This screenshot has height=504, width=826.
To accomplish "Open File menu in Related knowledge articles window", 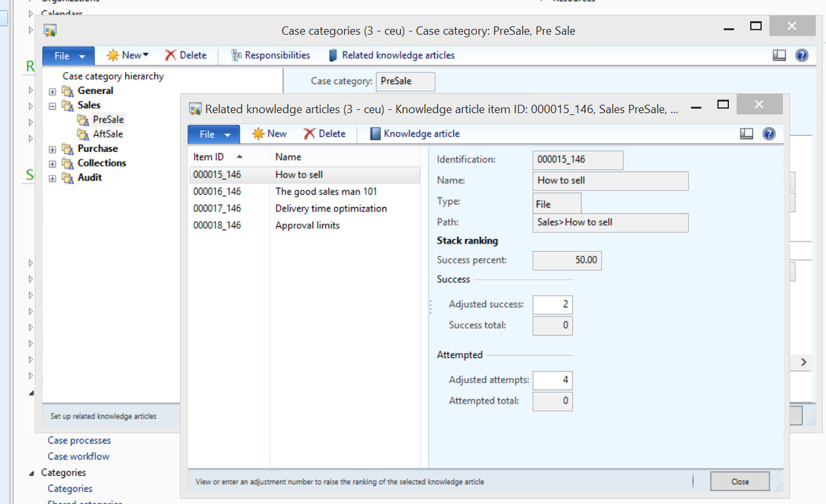I will tap(213, 134).
